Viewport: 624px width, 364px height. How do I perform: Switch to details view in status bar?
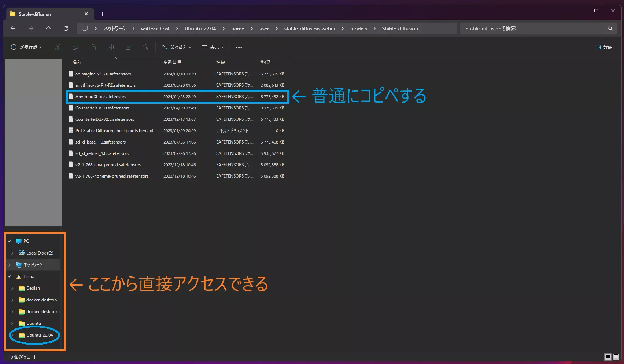[608, 356]
